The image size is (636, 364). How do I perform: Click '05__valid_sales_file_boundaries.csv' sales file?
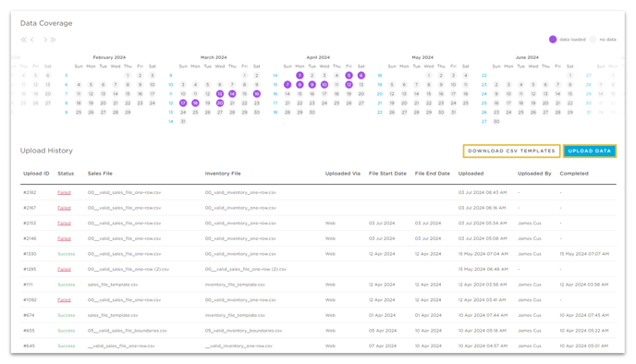pos(128,331)
